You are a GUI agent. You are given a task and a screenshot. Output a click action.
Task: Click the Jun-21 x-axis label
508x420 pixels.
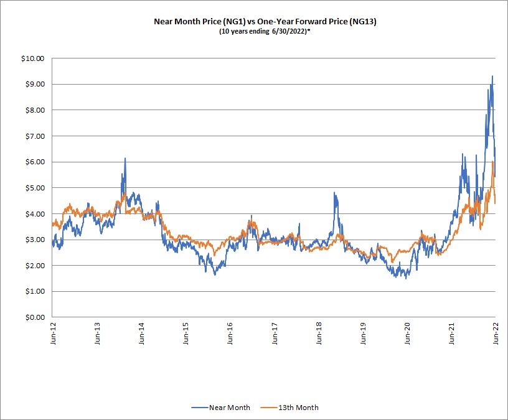pyautogui.click(x=451, y=334)
